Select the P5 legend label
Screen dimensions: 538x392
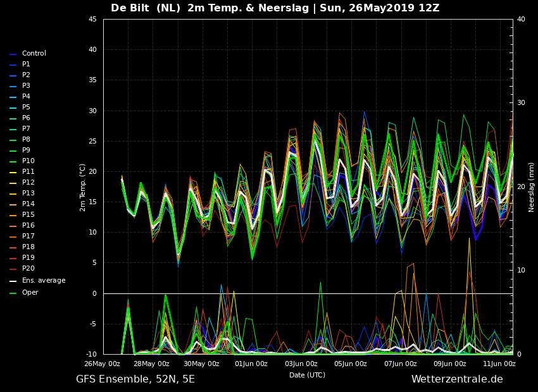pyautogui.click(x=26, y=107)
